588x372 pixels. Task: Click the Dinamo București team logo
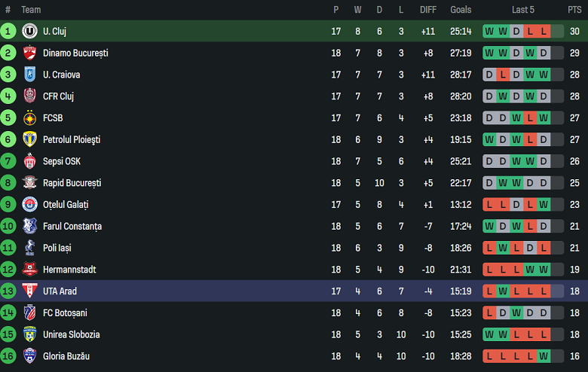tap(30, 53)
